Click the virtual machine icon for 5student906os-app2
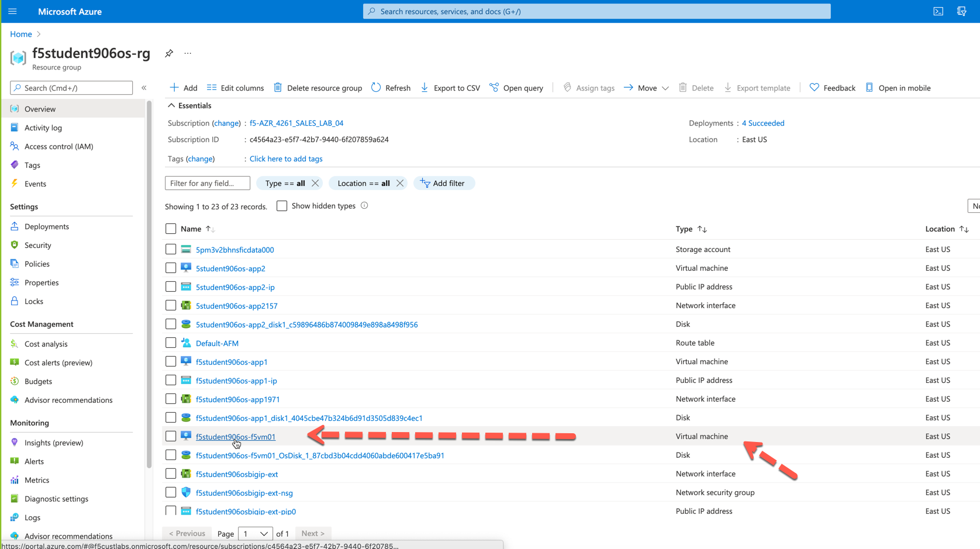The image size is (980, 549). pos(186,268)
